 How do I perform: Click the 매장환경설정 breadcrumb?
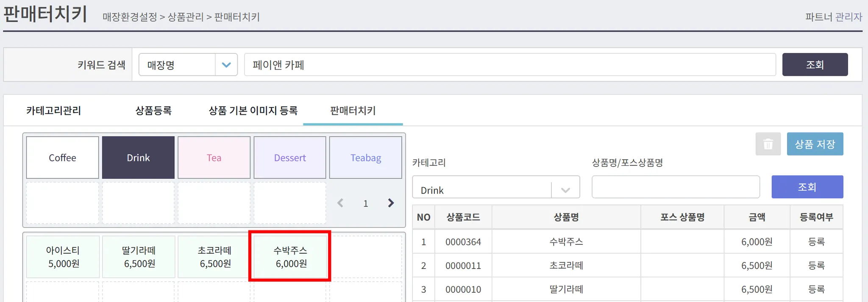[130, 17]
